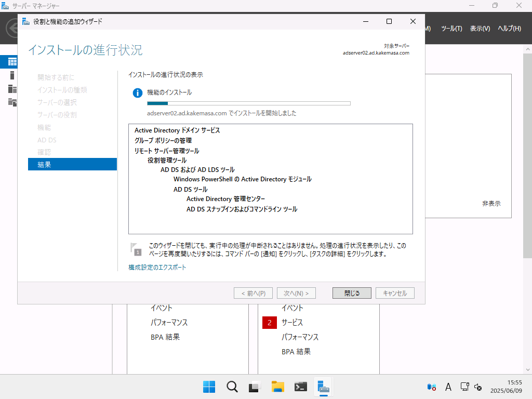The image size is (532, 399).
Task: Click パフォーマンス in the left tile
Action: 169,322
